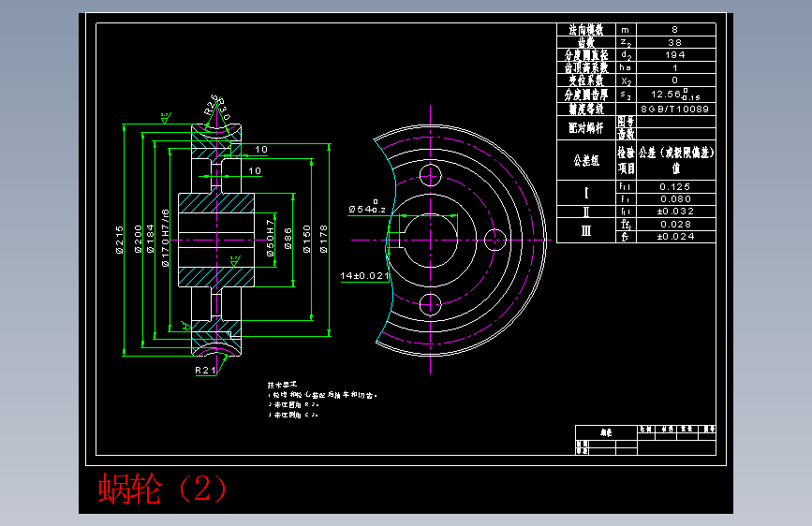Click the Ø86 hub dimension

(288, 239)
